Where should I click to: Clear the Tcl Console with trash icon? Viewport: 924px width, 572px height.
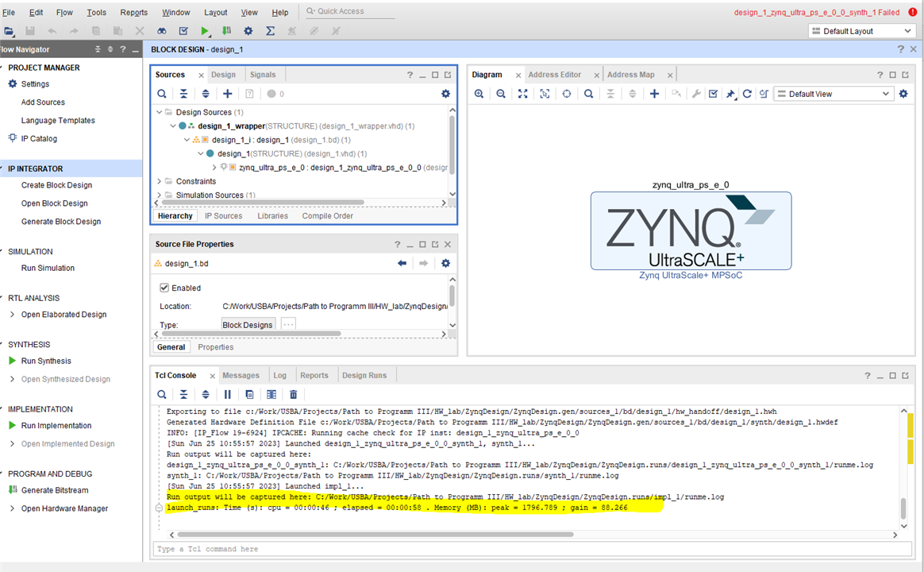pos(294,394)
